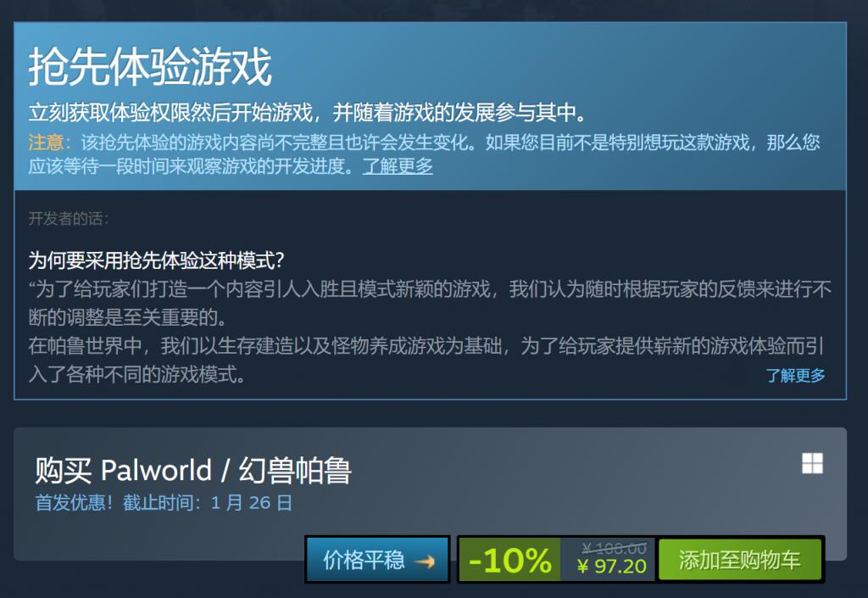Select the 购买 Palworld / 幻兽帕鲁 title
868x598 pixels.
193,471
